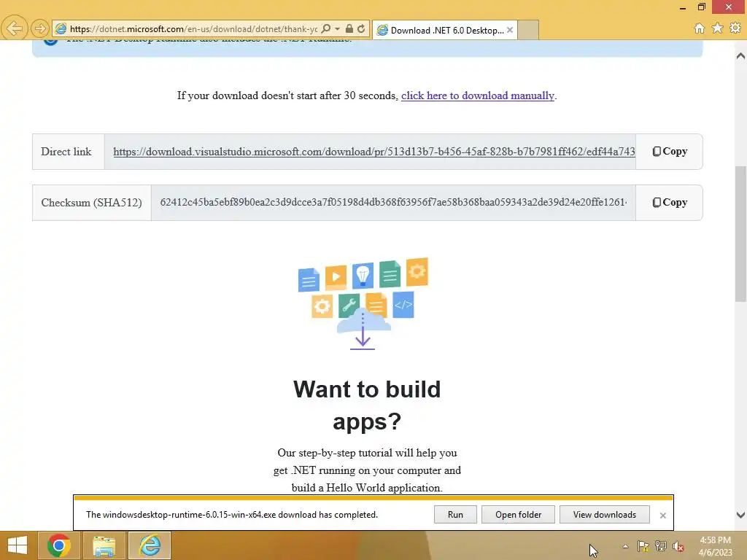Screen dimensions: 747x560
Task: Click the scrollbar down arrow
Action: pos(740,515)
